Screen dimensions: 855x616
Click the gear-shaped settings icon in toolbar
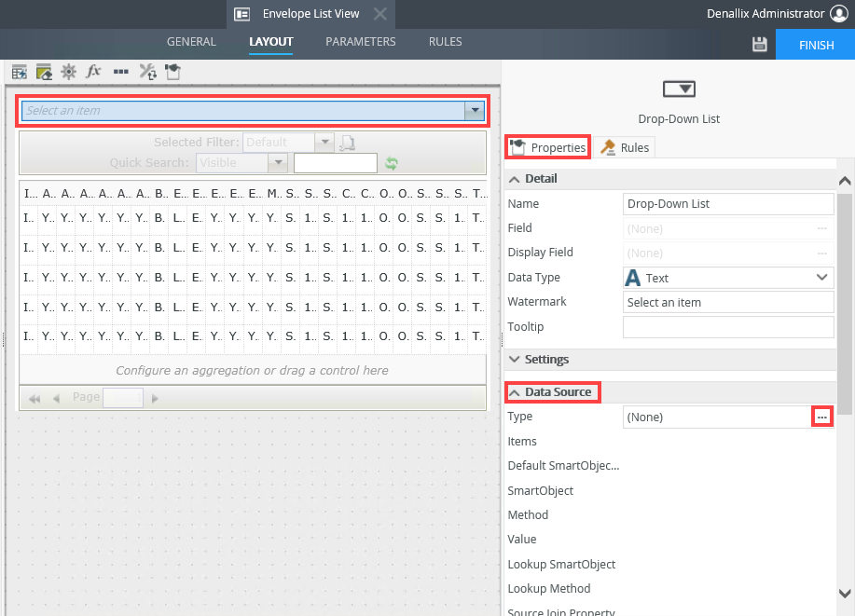coord(68,72)
